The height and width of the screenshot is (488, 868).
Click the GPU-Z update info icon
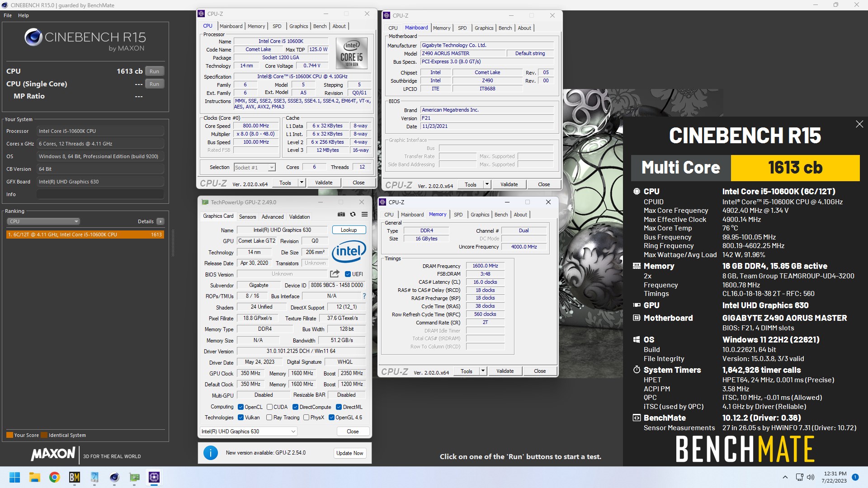pyautogui.click(x=210, y=453)
